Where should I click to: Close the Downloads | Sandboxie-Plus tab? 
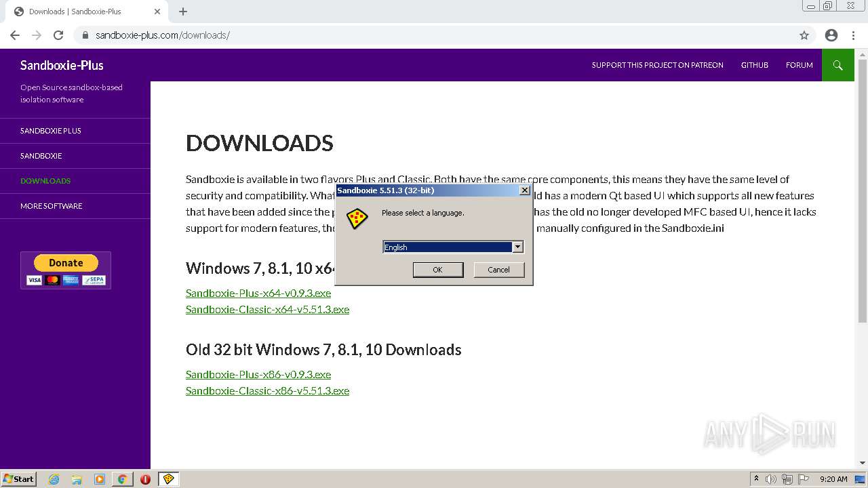(x=157, y=12)
